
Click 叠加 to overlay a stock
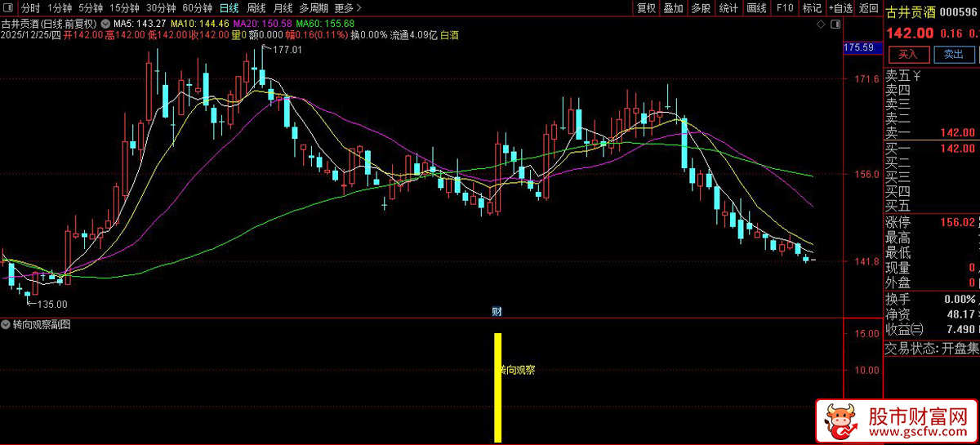point(673,7)
